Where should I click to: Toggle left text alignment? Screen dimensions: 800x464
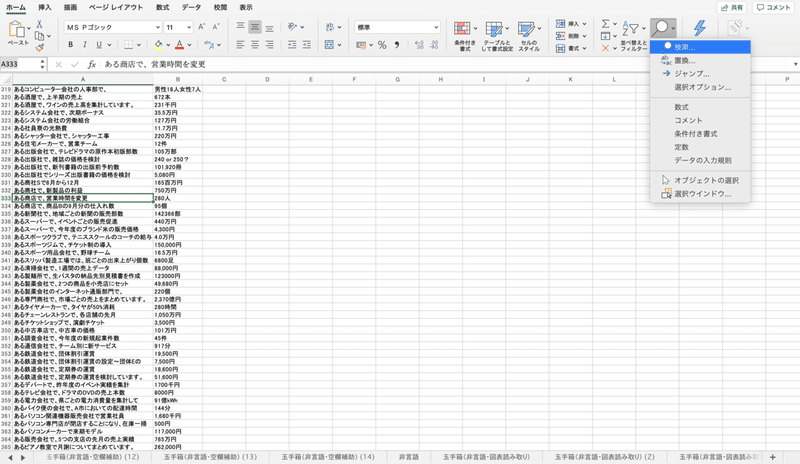pyautogui.click(x=240, y=45)
